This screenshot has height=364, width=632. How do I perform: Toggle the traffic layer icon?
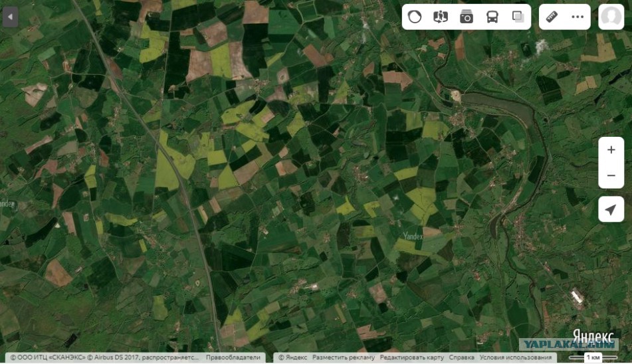click(415, 17)
